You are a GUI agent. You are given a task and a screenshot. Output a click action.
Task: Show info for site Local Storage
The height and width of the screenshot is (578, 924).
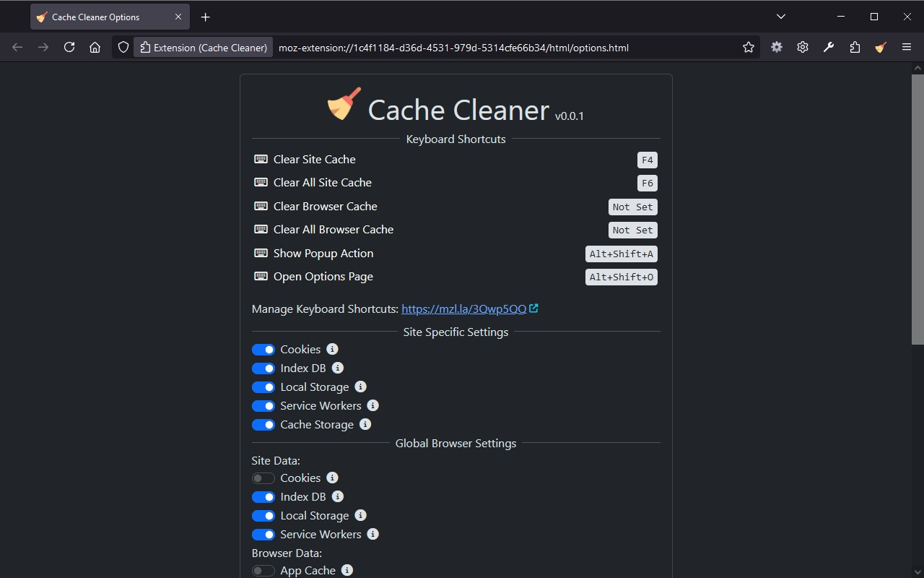pos(360,387)
